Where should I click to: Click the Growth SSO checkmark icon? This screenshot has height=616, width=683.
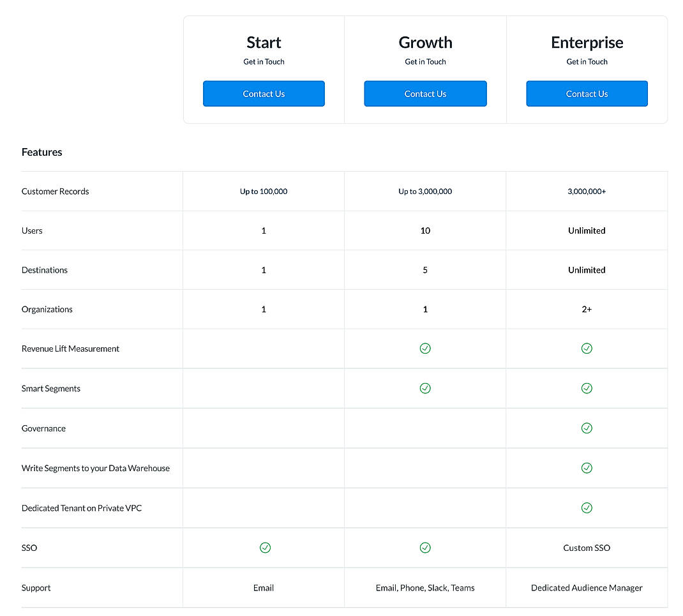pyautogui.click(x=425, y=548)
